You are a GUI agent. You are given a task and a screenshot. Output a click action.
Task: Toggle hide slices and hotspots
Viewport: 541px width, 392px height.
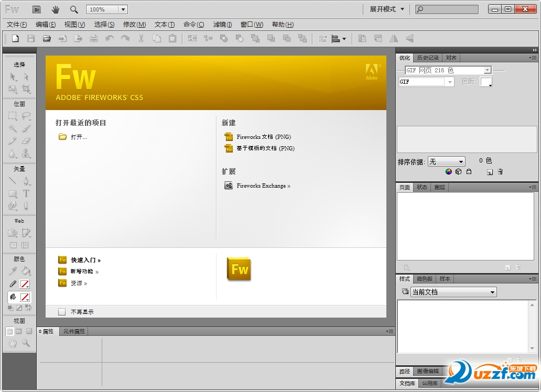(x=13, y=245)
